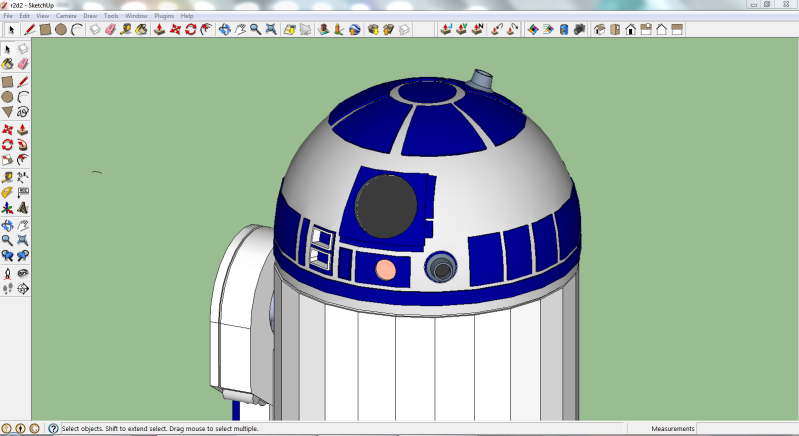Activate Axes tool in left palette

coord(7,208)
